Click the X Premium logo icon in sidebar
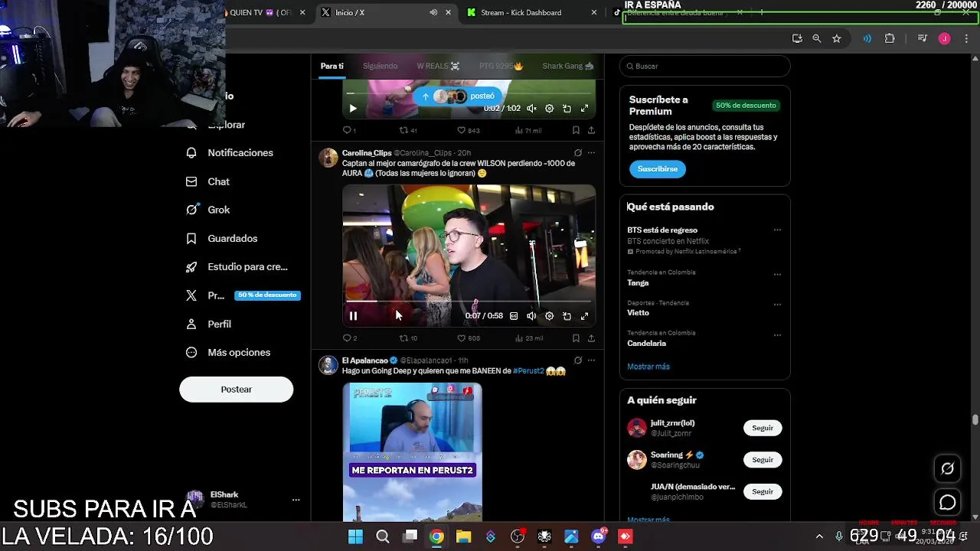The width and height of the screenshot is (980, 551). pyautogui.click(x=191, y=295)
